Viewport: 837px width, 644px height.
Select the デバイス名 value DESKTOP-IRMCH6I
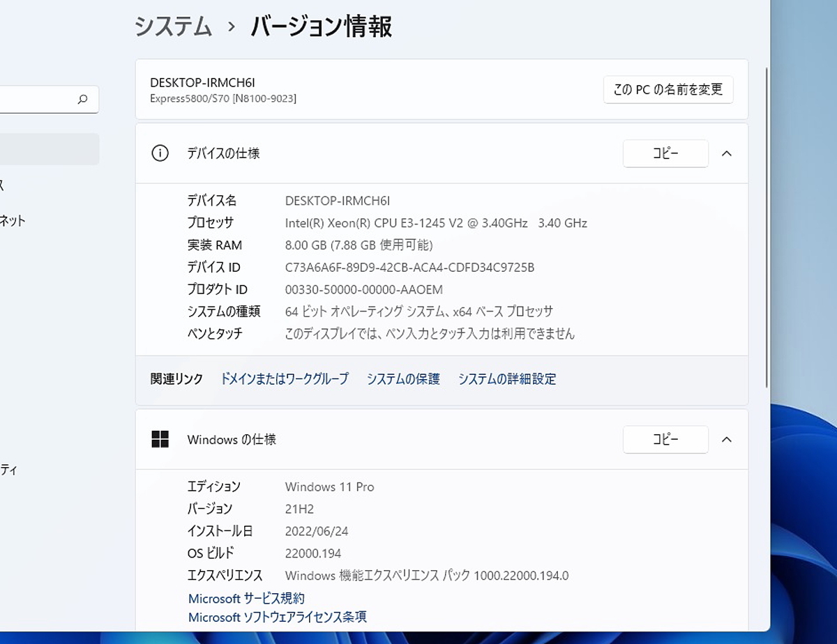point(338,201)
